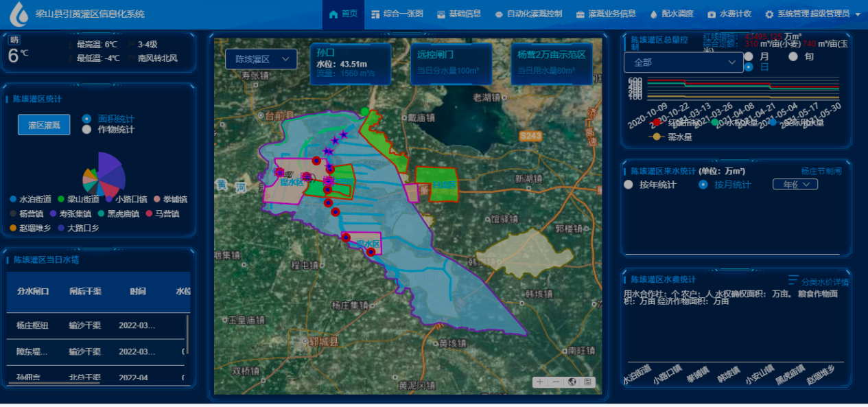The image size is (868, 407).
Task: Expand the 全部 dropdown
Action: click(683, 62)
